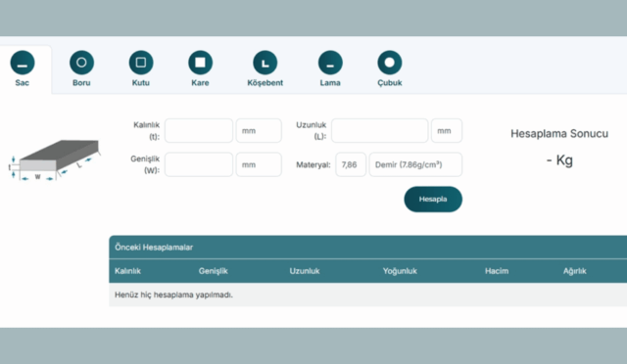Click the Sac tab label
The height and width of the screenshot is (364, 627).
[x=22, y=83]
